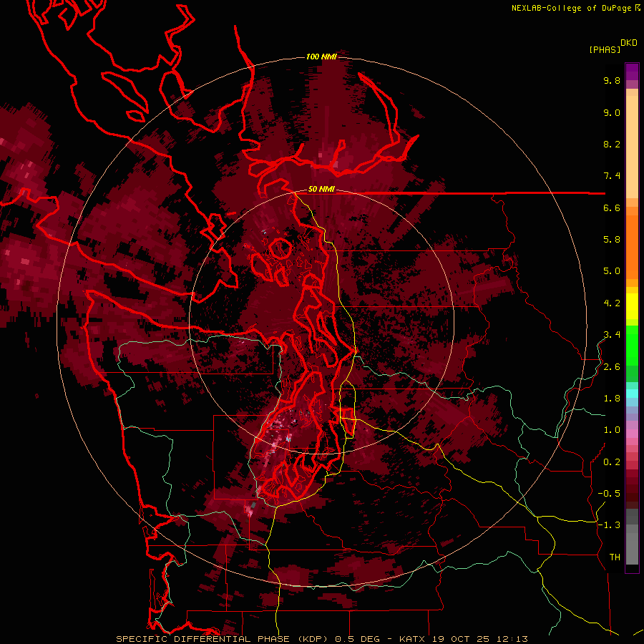644x644 pixels.
Task: Click the 50 NMI range ring label
Action: (x=321, y=190)
